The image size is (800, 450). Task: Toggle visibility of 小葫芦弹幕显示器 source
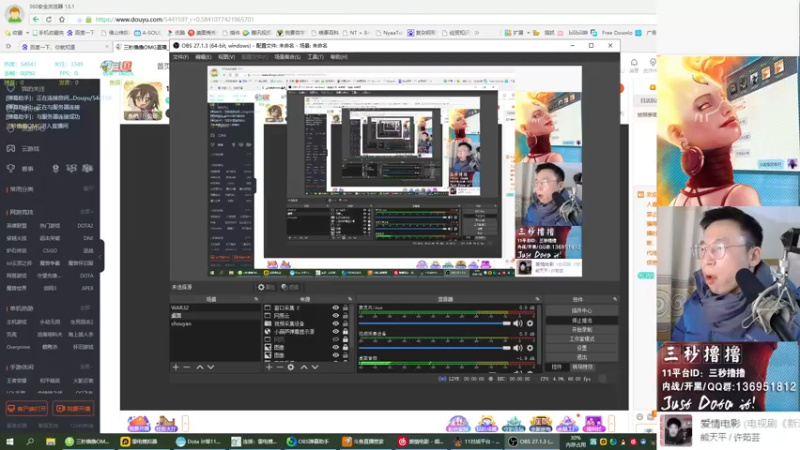(x=336, y=332)
